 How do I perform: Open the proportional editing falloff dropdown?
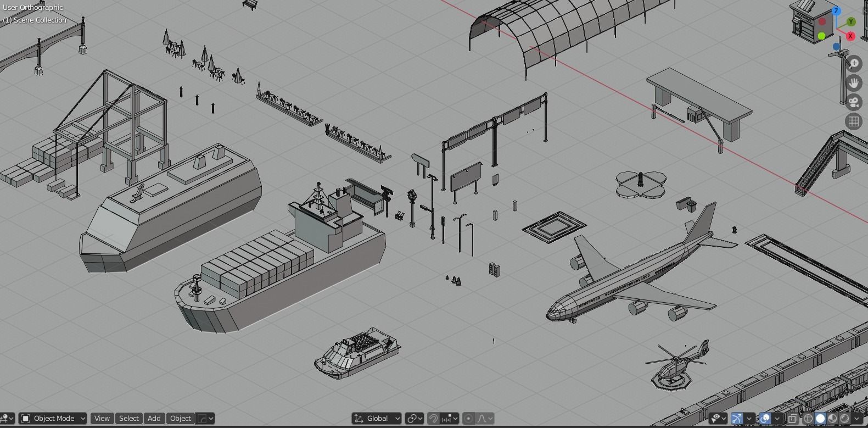pyautogui.click(x=485, y=419)
